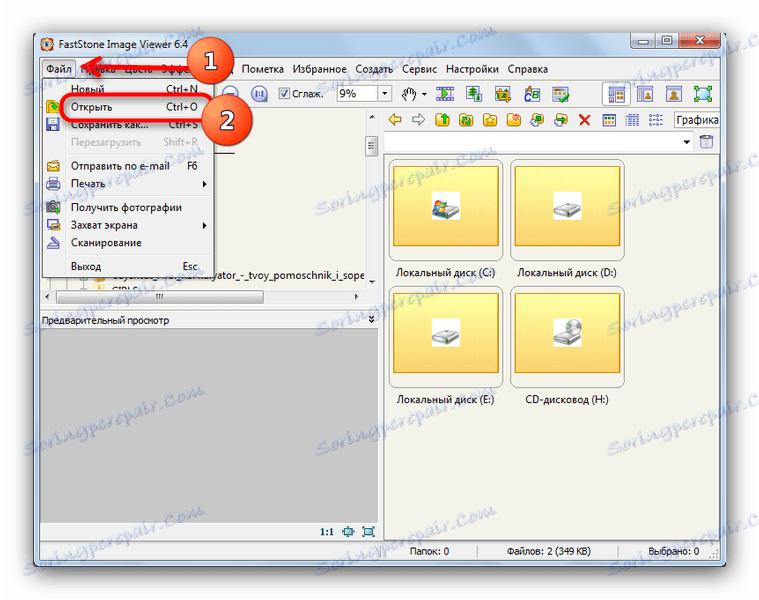Enter full screen with green arrows icon
Viewport: 759px width, 600px height.
(x=703, y=94)
